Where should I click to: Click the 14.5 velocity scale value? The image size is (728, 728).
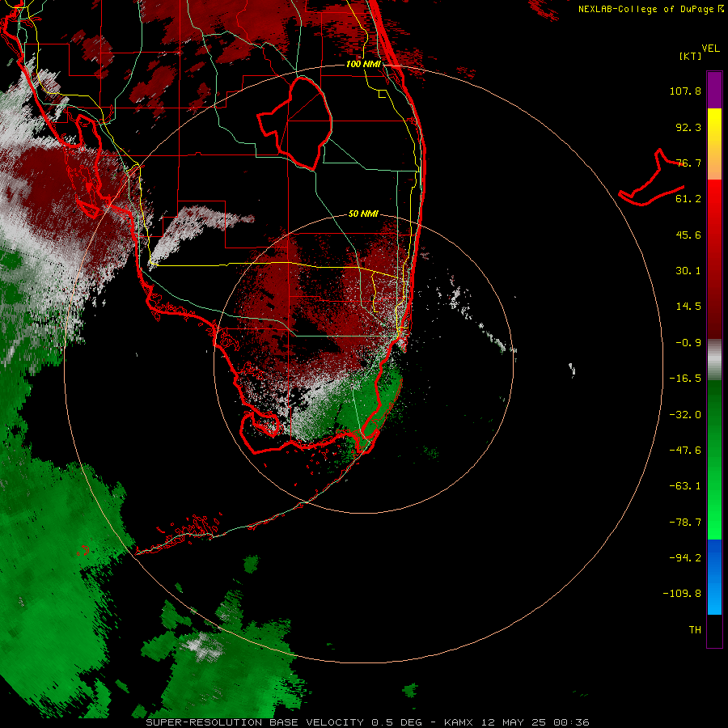(x=688, y=307)
